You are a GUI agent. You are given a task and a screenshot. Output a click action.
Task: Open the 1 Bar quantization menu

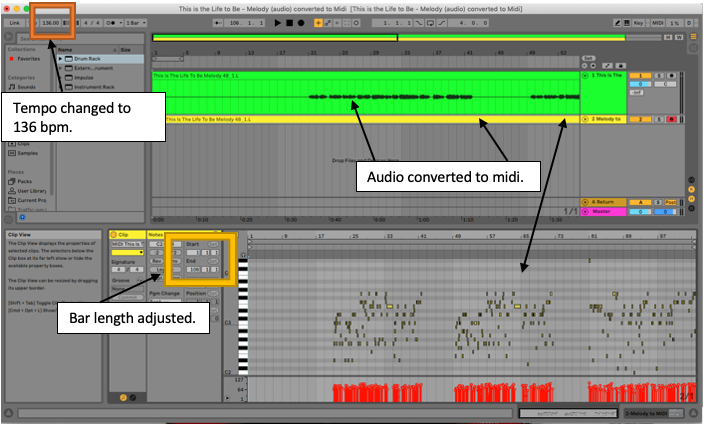pos(136,23)
